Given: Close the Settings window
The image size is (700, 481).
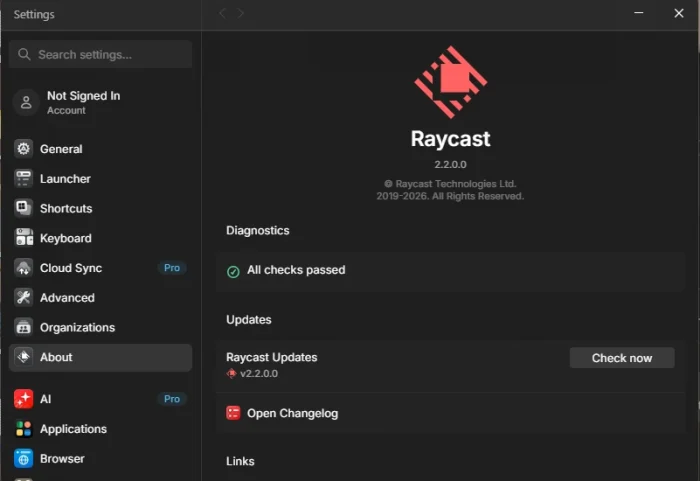Looking at the screenshot, I should [x=679, y=13].
